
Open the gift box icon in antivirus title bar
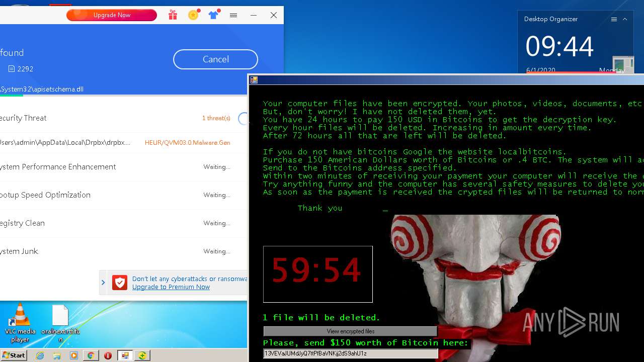(x=173, y=15)
